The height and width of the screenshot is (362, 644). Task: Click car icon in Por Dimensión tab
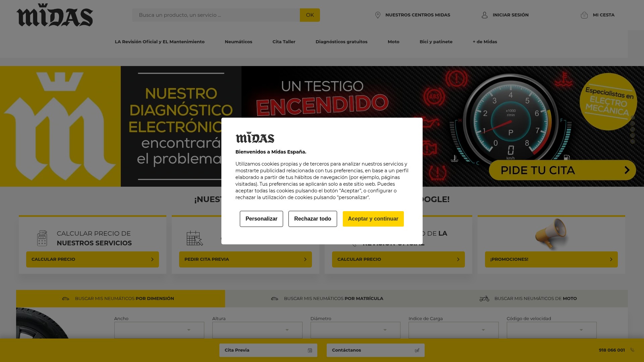(66, 299)
